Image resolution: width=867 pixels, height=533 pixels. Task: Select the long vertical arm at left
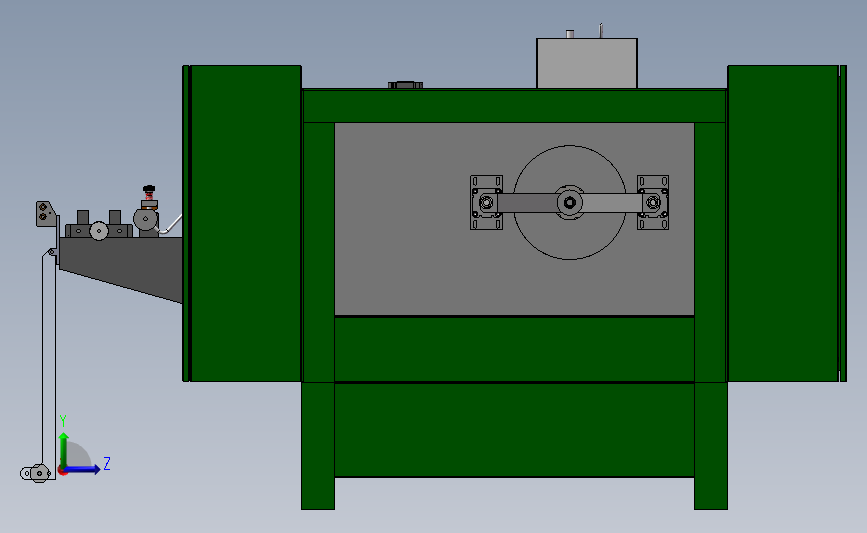click(x=49, y=365)
